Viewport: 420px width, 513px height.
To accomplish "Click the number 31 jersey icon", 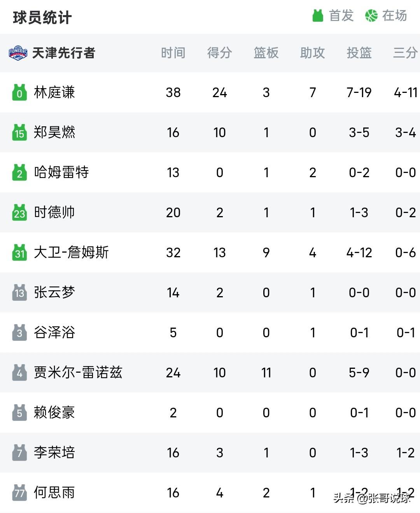I will [x=19, y=253].
